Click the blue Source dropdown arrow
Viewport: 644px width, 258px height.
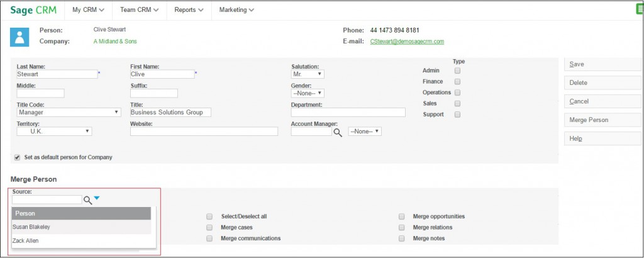point(96,198)
